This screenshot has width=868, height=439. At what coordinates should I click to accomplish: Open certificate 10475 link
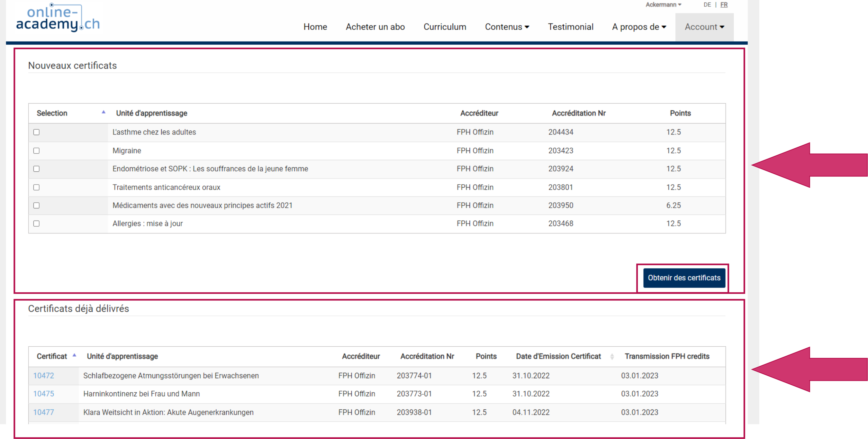tap(43, 394)
